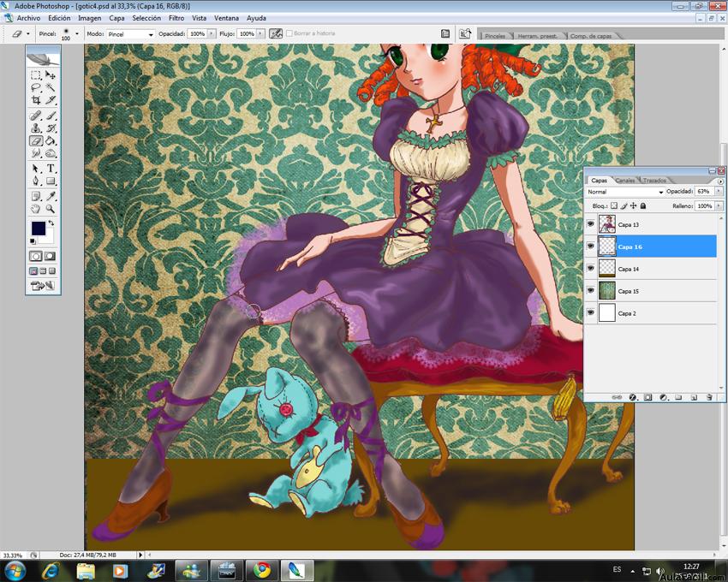Hide layer Capa 2
The image size is (728, 582).
pyautogui.click(x=591, y=312)
